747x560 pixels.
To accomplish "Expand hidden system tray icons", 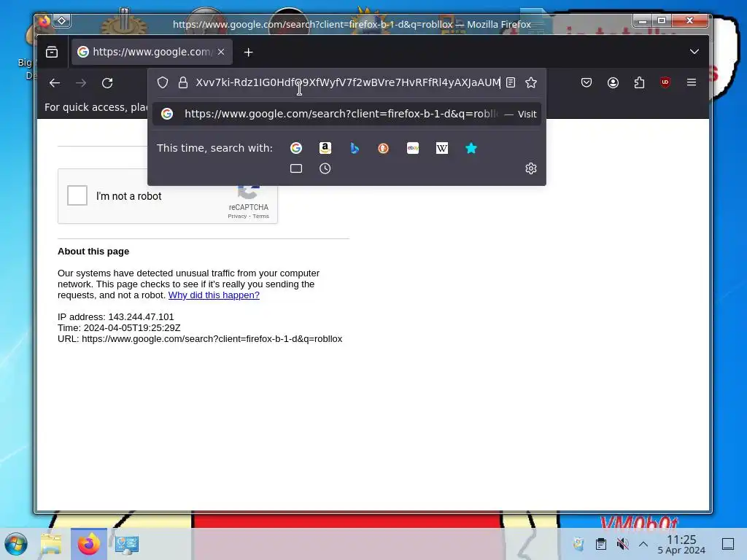I will tap(643, 544).
